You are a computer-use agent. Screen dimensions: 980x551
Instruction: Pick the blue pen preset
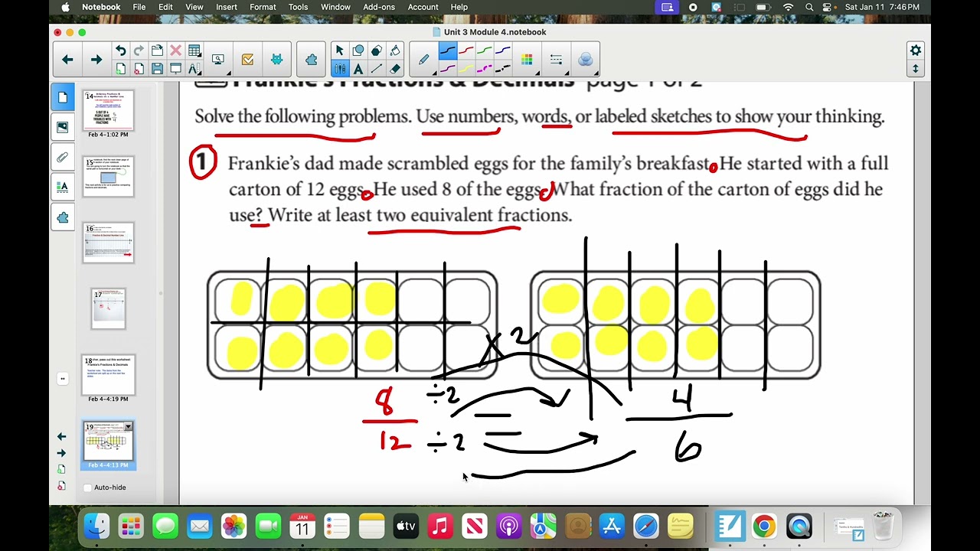pos(503,51)
